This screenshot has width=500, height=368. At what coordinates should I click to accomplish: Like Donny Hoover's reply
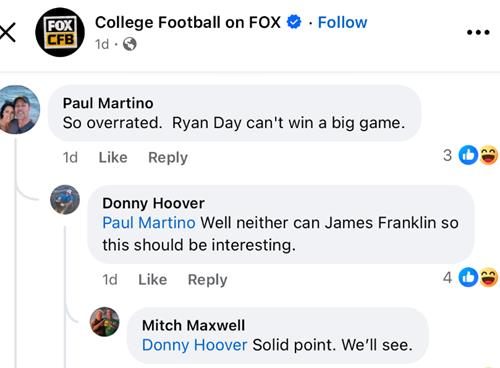click(x=153, y=280)
